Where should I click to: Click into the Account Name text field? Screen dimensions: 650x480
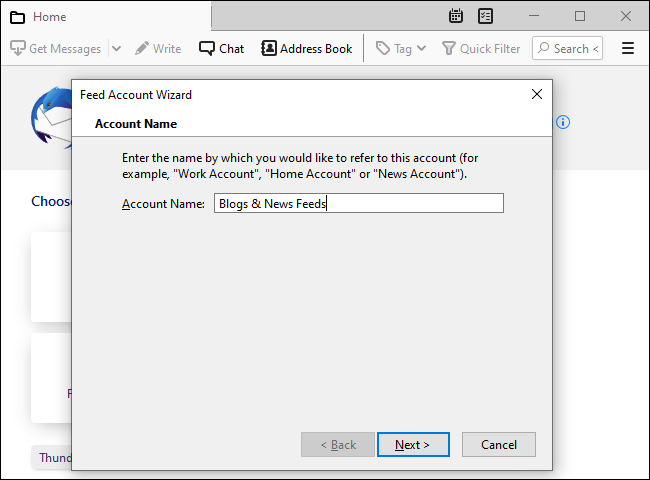point(357,204)
